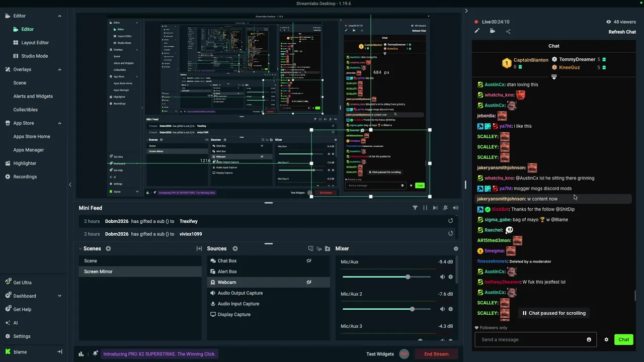Open Mic/Aux source settings gear
644x362 pixels.
coord(450,277)
